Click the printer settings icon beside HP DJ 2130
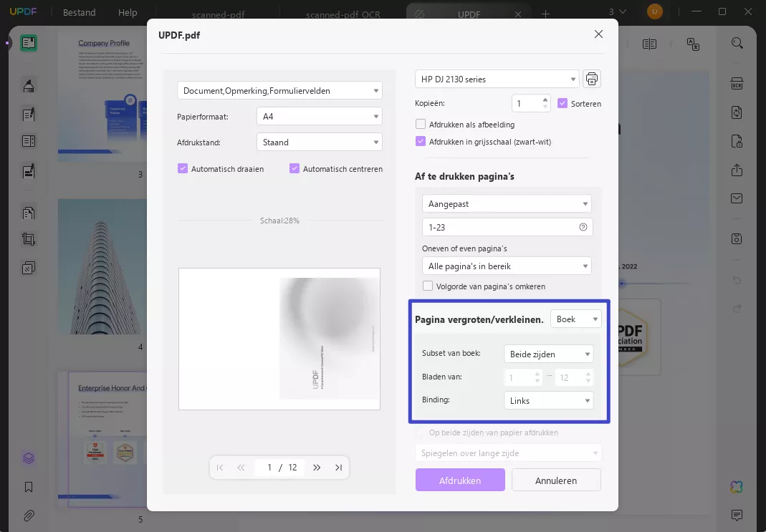 tap(591, 79)
